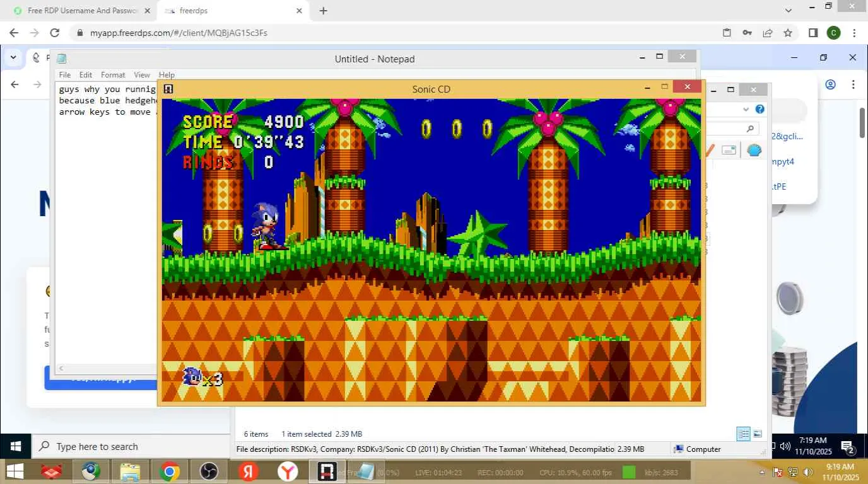
Task: Click the Type here to search box
Action: pyautogui.click(x=131, y=446)
